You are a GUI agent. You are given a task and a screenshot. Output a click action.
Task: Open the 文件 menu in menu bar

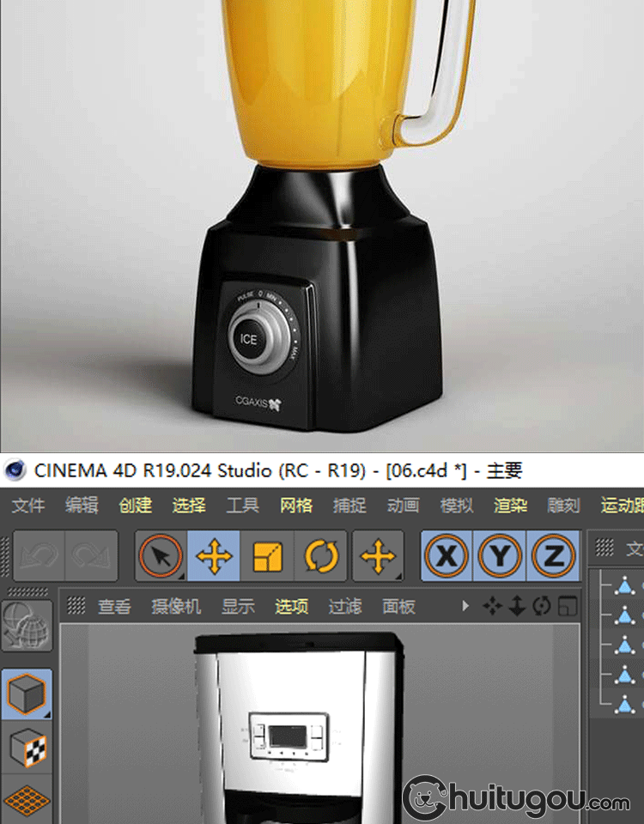click(x=28, y=506)
